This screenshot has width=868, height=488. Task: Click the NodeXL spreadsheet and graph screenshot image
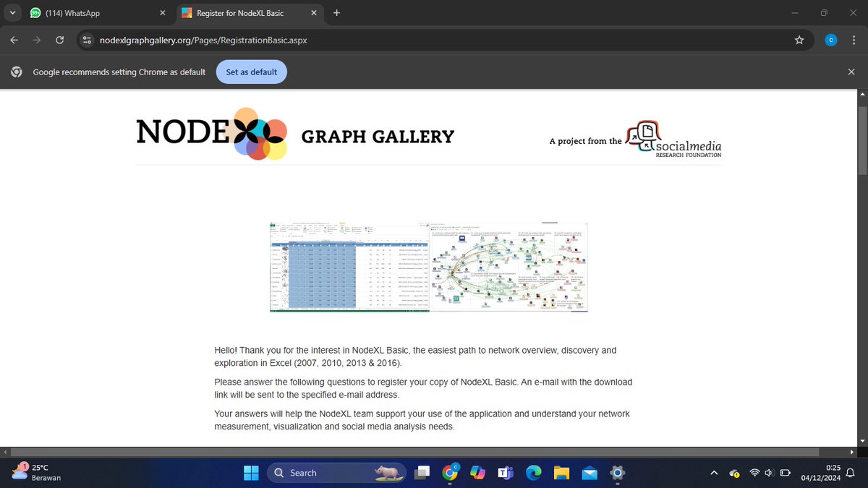(428, 268)
